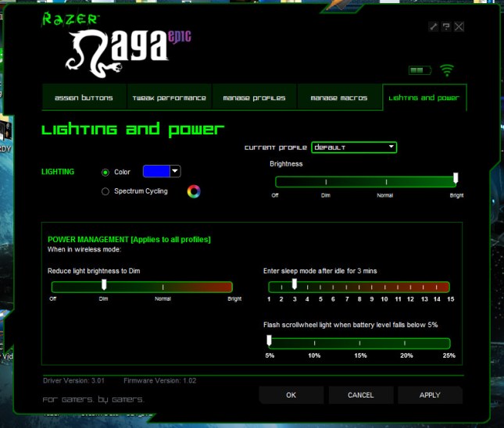Set sleep mode idle slider to 15
Image resolution: width=504 pixels, height=428 pixels.
[450, 287]
